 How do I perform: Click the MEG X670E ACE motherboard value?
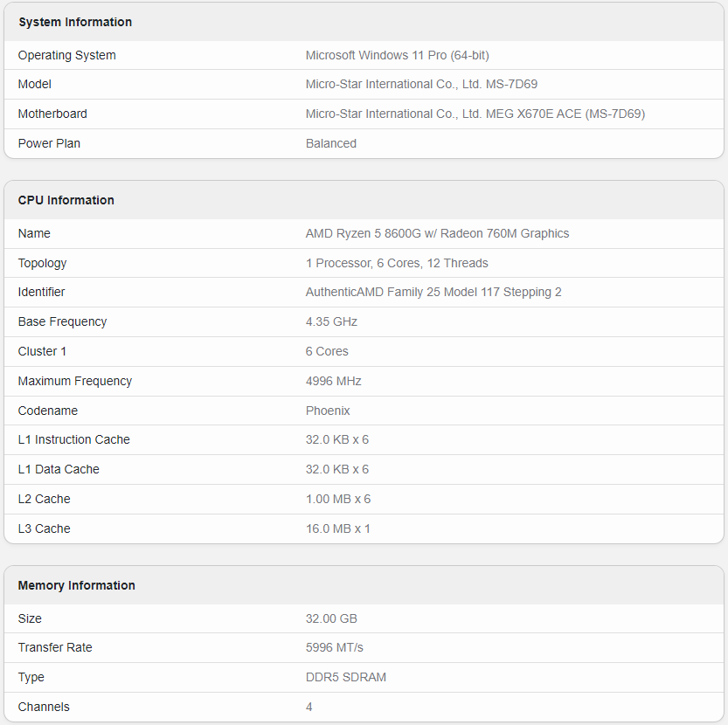(x=475, y=114)
